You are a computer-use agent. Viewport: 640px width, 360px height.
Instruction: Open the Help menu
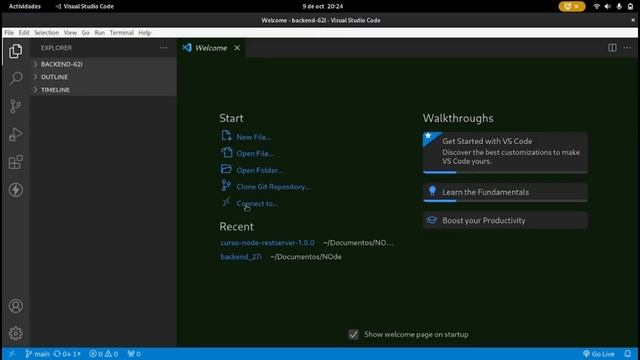144,33
